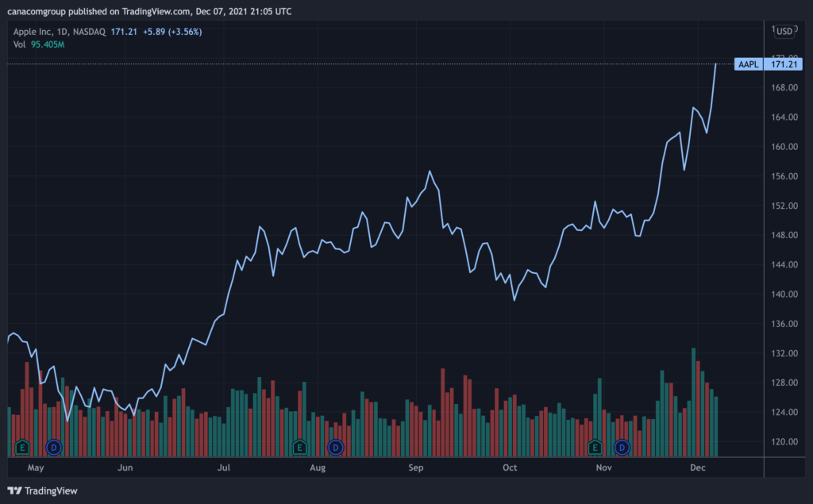The image size is (813, 504).
Task: Click the Nov label on time axis
Action: (604, 467)
